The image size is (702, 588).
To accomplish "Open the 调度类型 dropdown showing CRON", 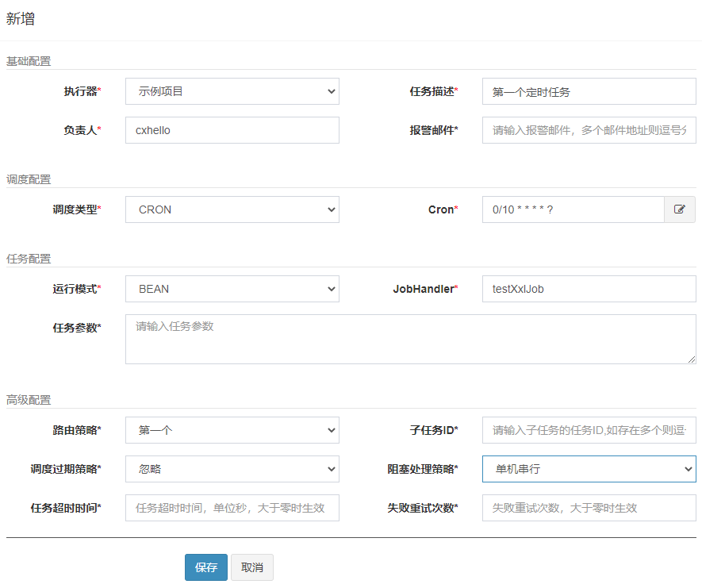I will coord(232,209).
